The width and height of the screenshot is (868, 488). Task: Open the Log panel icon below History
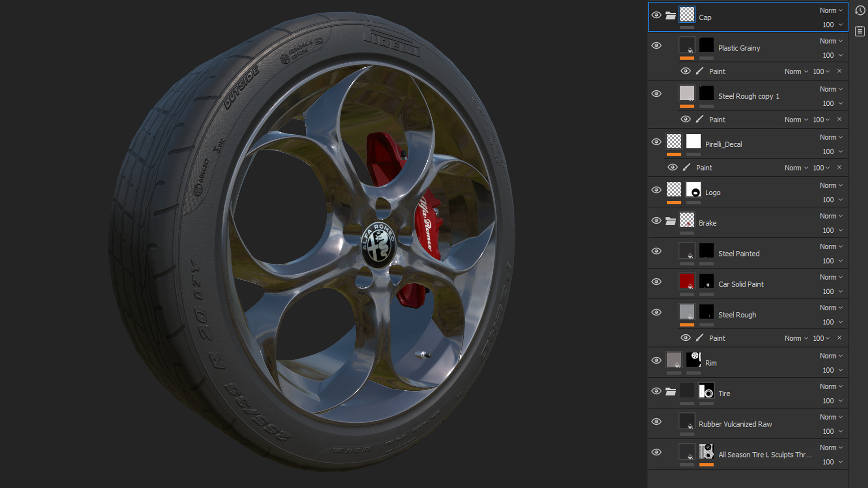860,31
